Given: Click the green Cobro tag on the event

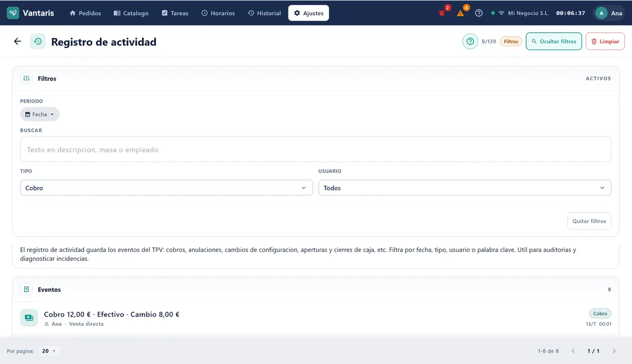Looking at the screenshot, I should click(600, 314).
